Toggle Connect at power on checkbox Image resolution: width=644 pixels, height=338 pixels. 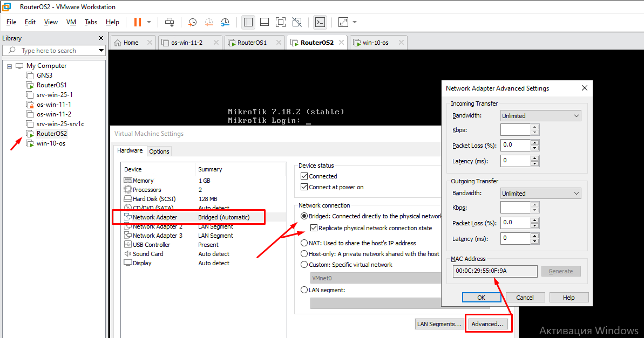(304, 187)
